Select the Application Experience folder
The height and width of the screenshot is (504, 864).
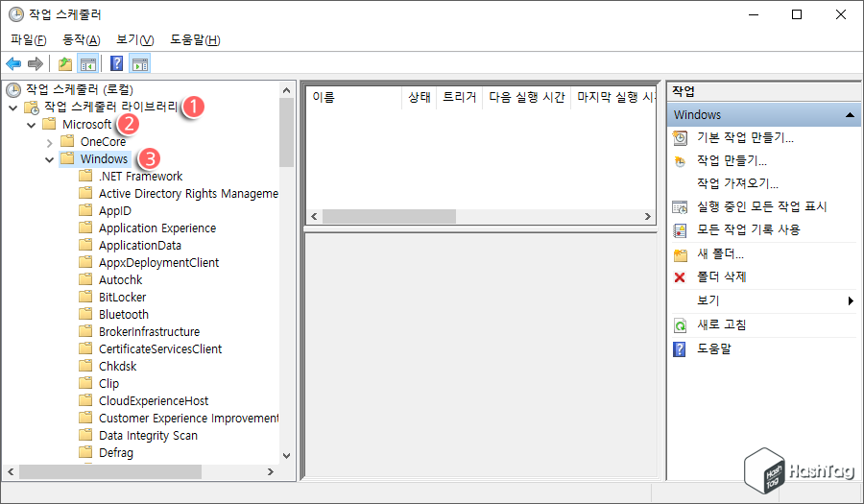[x=157, y=228]
